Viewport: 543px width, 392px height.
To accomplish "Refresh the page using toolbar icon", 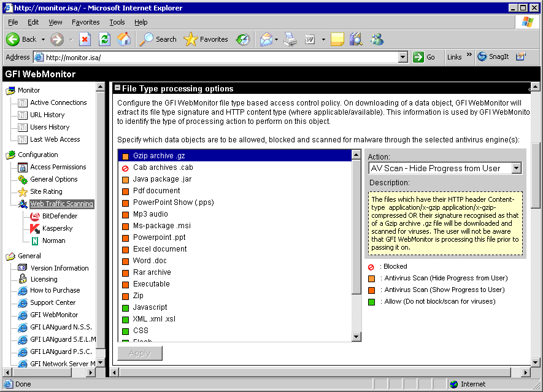I will [104, 39].
